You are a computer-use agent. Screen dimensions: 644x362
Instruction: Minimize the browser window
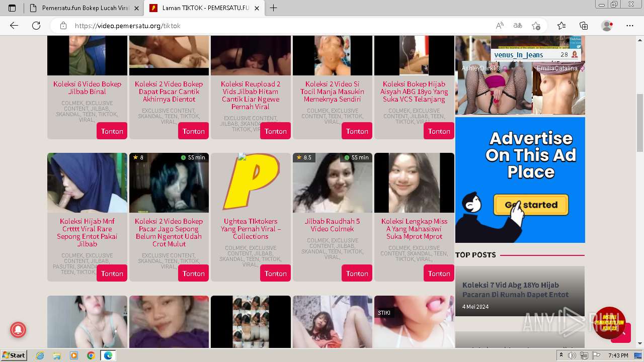(x=601, y=5)
